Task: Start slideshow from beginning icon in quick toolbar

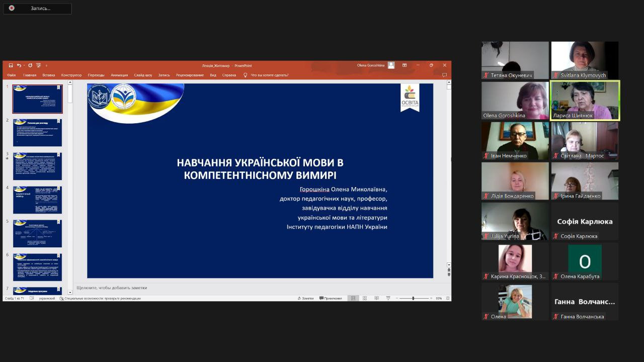Action: (39, 65)
